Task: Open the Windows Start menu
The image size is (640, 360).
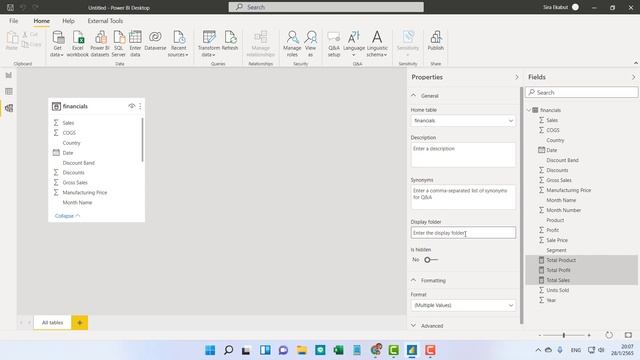Action: click(x=210, y=350)
